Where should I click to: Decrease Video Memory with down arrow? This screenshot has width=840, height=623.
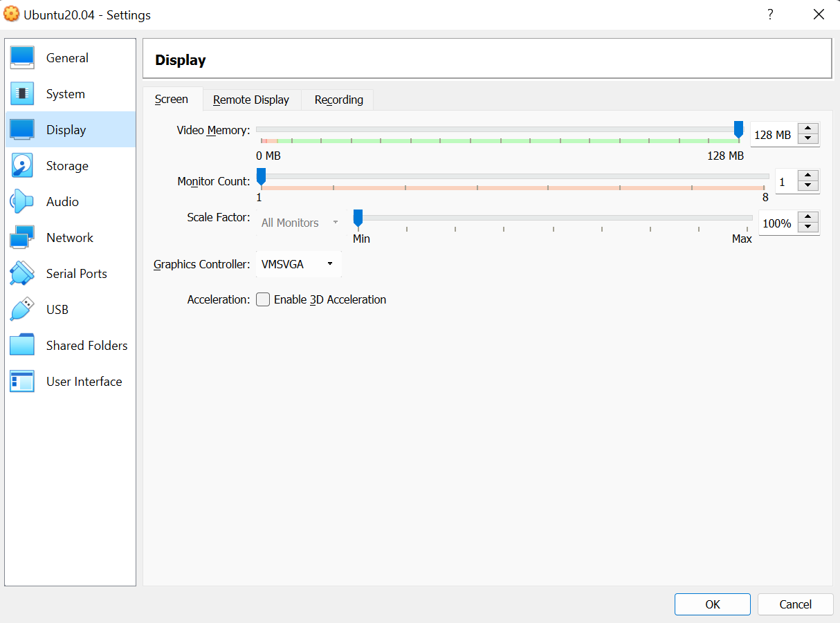[808, 140]
